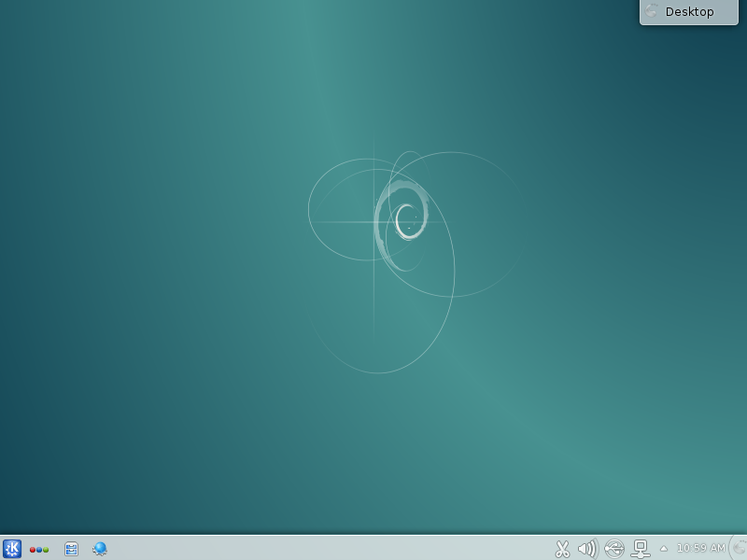Image resolution: width=747 pixels, height=560 pixels.
Task: Open the network connection tray icon
Action: tap(641, 549)
